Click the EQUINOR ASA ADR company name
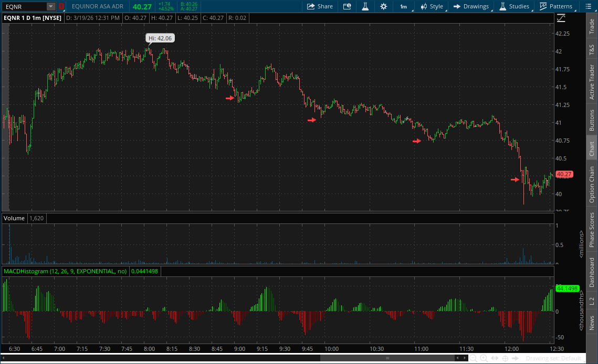The width and height of the screenshot is (598, 364). tap(98, 6)
